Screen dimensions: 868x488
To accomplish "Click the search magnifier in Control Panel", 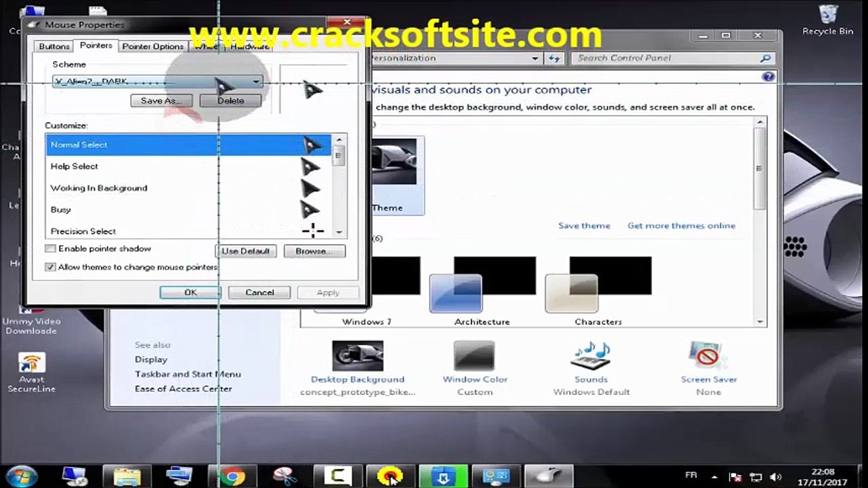I will click(765, 58).
